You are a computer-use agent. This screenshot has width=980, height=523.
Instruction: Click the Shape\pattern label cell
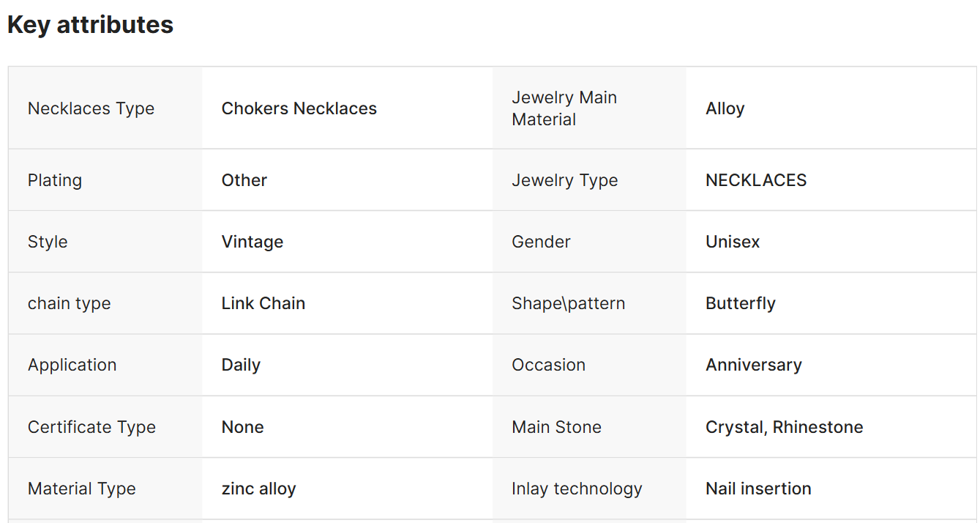(x=568, y=303)
